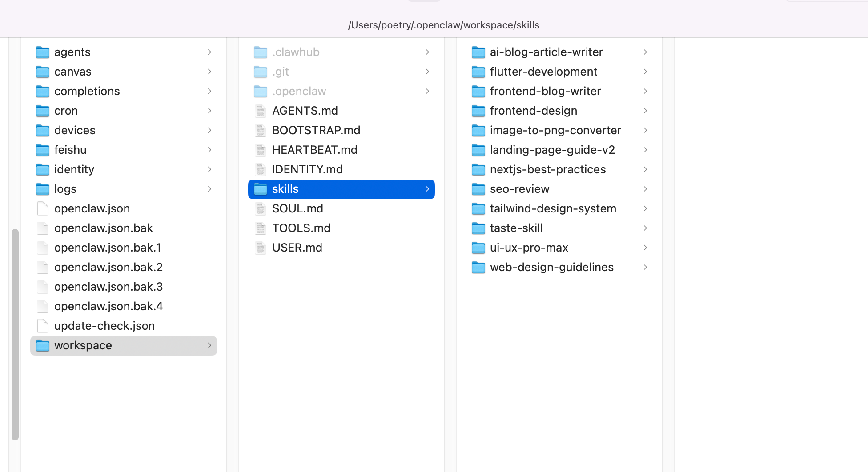868x472 pixels.
Task: Expand the frontend-design folder chevron
Action: click(x=645, y=111)
